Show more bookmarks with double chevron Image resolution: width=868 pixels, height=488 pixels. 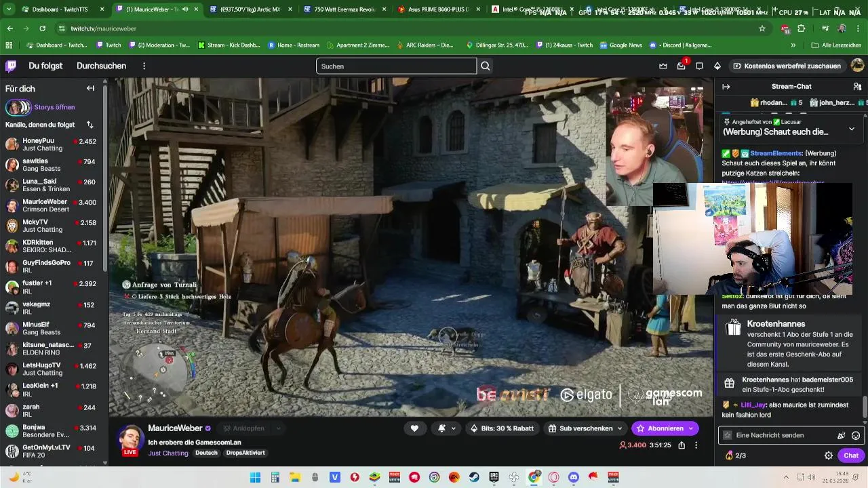point(793,45)
